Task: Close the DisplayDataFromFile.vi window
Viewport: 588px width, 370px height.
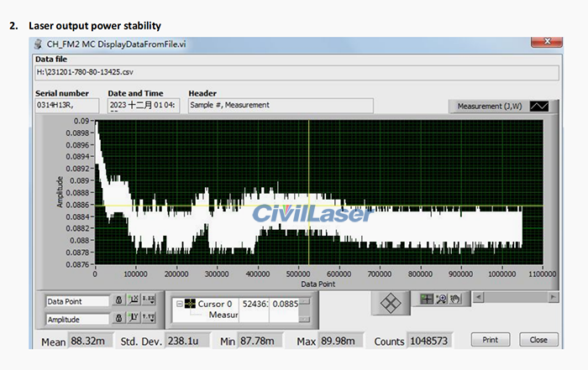Action: coord(547,41)
